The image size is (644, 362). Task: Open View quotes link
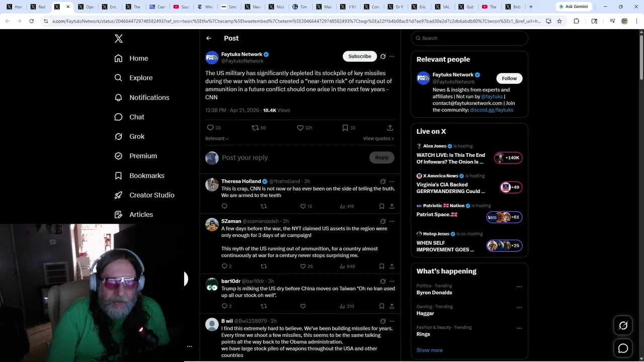(378, 138)
